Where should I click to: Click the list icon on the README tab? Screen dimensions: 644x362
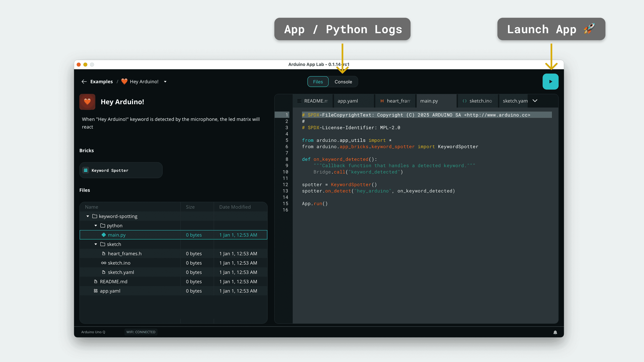pyautogui.click(x=299, y=101)
